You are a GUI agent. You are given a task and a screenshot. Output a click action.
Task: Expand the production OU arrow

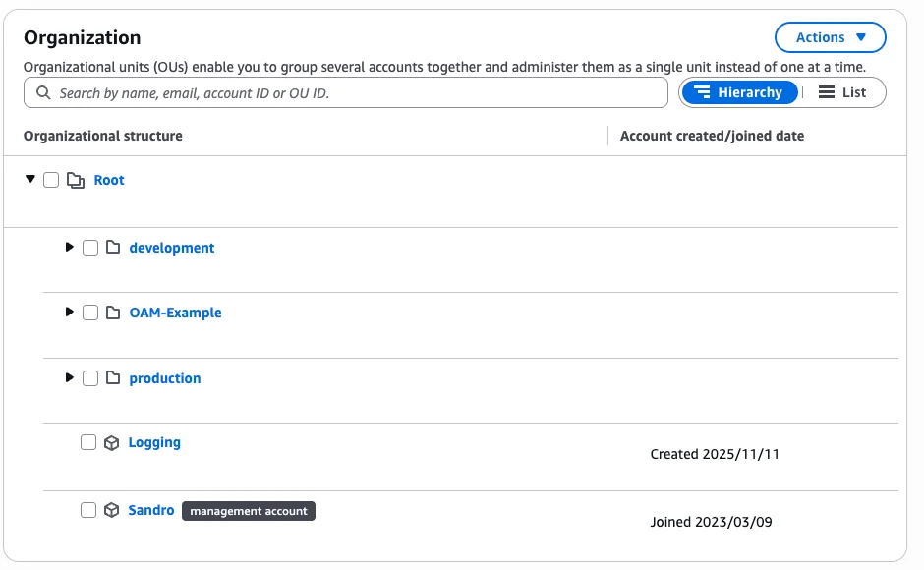(x=69, y=378)
